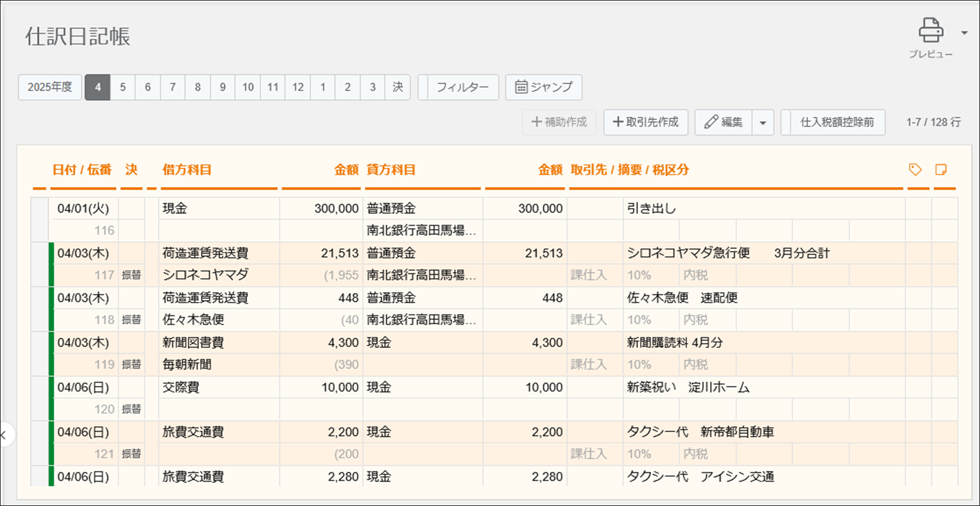Select the 決 settlement period tab
Image resolution: width=980 pixels, height=506 pixels.
pos(398,87)
